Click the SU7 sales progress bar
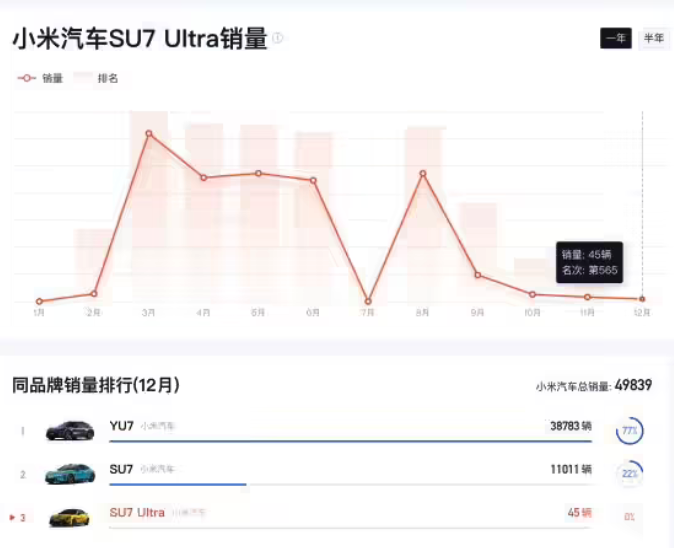Screen dimensions: 674x548 pyautogui.click(x=351, y=484)
